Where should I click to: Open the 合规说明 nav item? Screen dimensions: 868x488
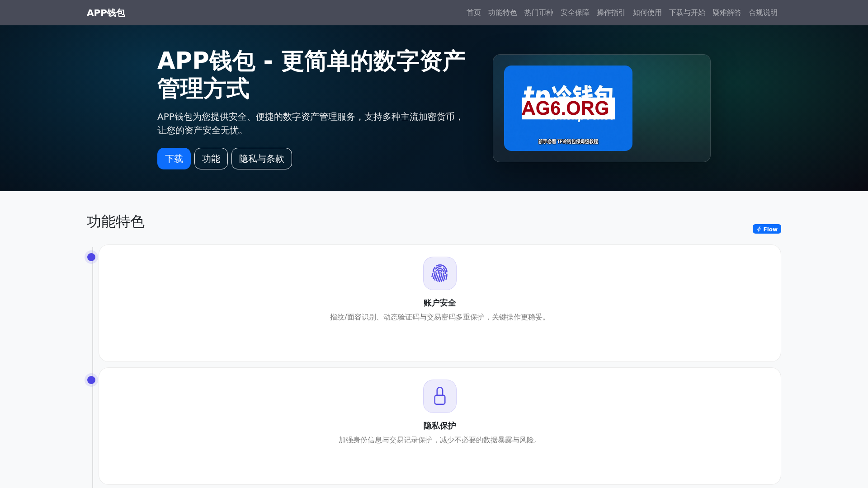click(763, 13)
